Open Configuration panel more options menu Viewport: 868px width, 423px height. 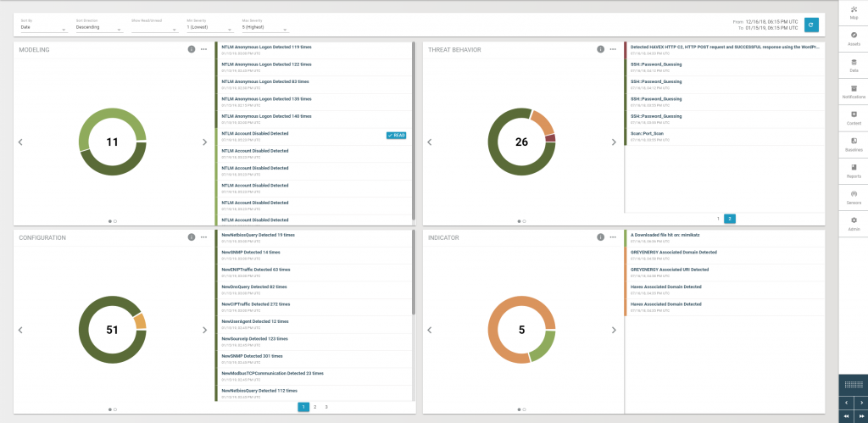[x=203, y=237]
